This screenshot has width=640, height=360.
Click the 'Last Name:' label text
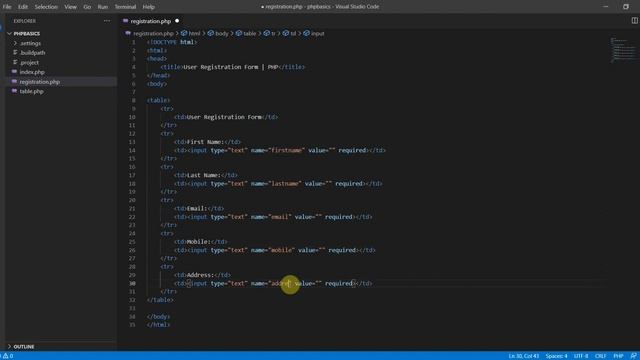(x=203, y=175)
